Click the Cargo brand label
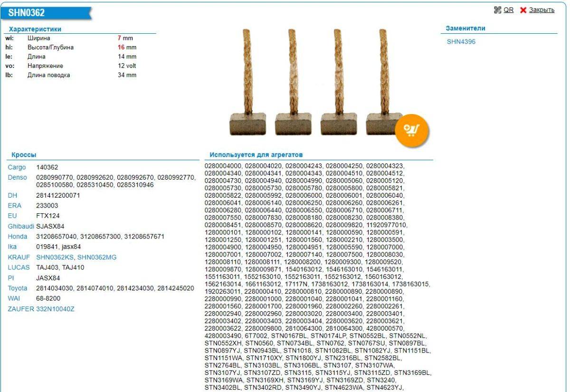Image resolution: width=570 pixels, height=392 pixels. tap(17, 167)
